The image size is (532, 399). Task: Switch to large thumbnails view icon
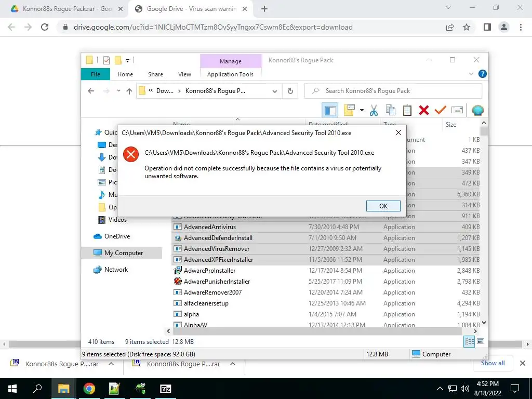pos(481,341)
